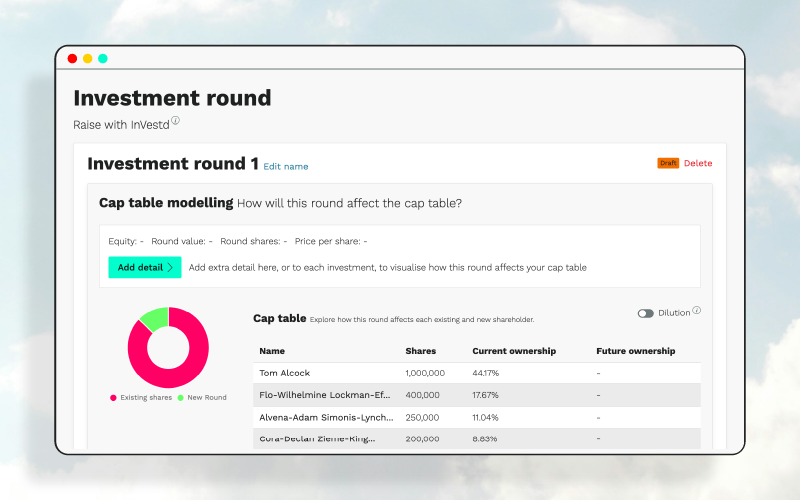Click the Existing shares legend dot

[113, 397]
